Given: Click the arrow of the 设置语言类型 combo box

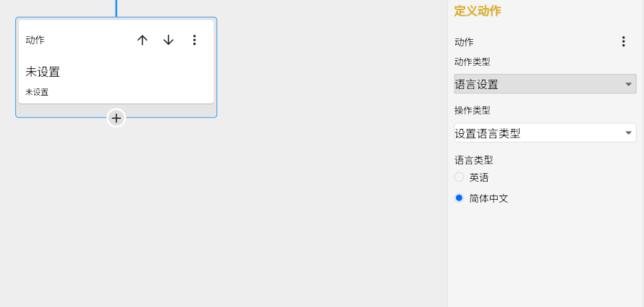Looking at the screenshot, I should tap(628, 133).
